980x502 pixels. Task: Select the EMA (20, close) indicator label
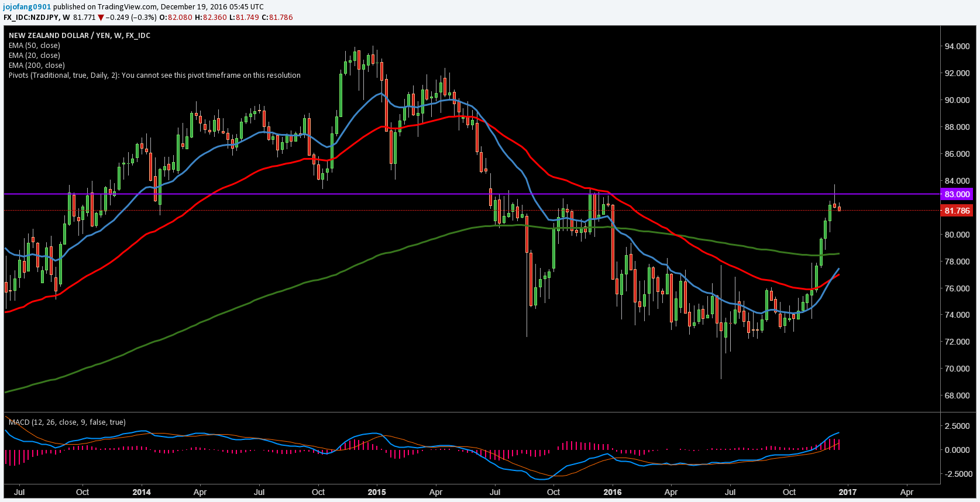tap(35, 56)
